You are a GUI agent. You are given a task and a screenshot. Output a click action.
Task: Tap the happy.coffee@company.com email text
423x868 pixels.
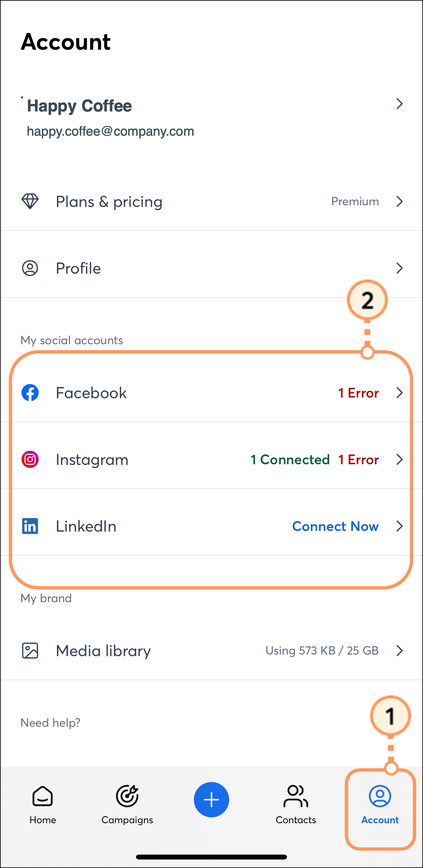coord(110,131)
